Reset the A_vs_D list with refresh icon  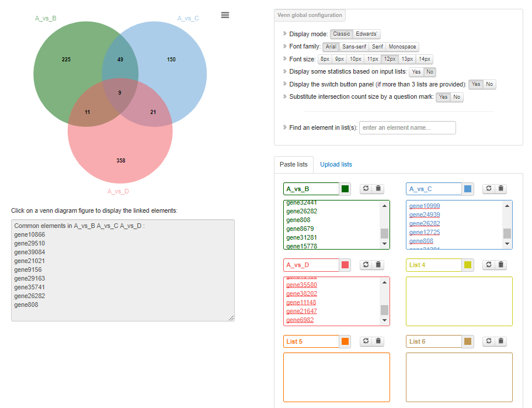pos(366,265)
